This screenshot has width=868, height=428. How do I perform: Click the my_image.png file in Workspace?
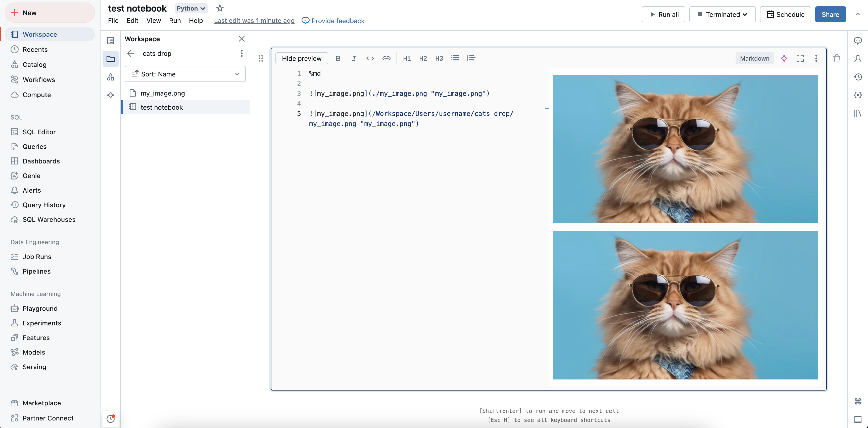(x=162, y=93)
